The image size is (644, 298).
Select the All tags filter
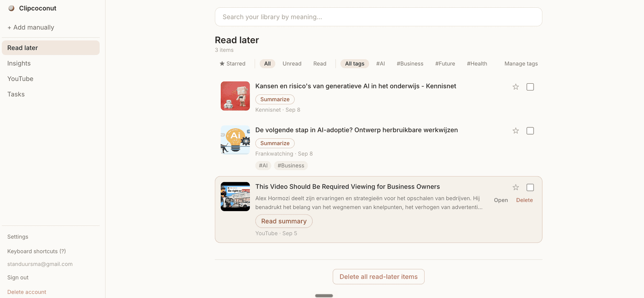[x=355, y=64]
